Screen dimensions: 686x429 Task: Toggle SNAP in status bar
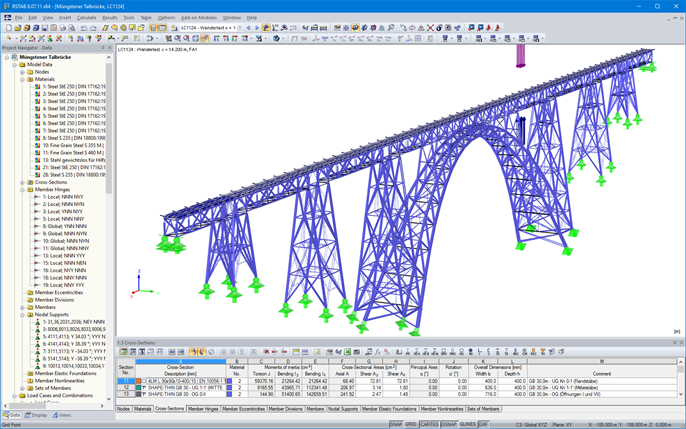(x=396, y=425)
